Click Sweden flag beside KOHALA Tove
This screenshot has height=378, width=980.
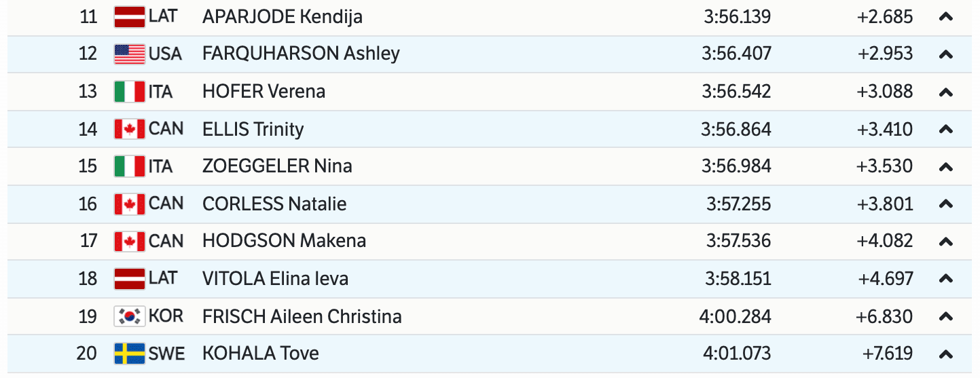tap(129, 354)
